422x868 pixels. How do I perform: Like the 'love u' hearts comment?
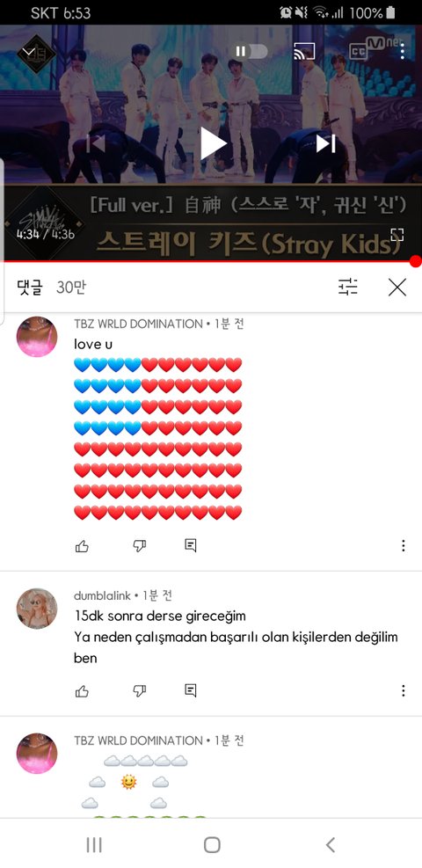(82, 546)
